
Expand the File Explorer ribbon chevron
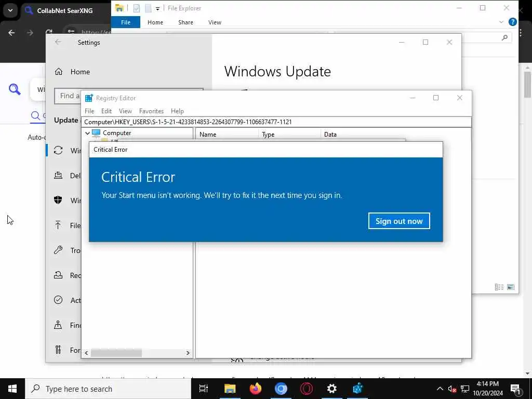pos(501,22)
